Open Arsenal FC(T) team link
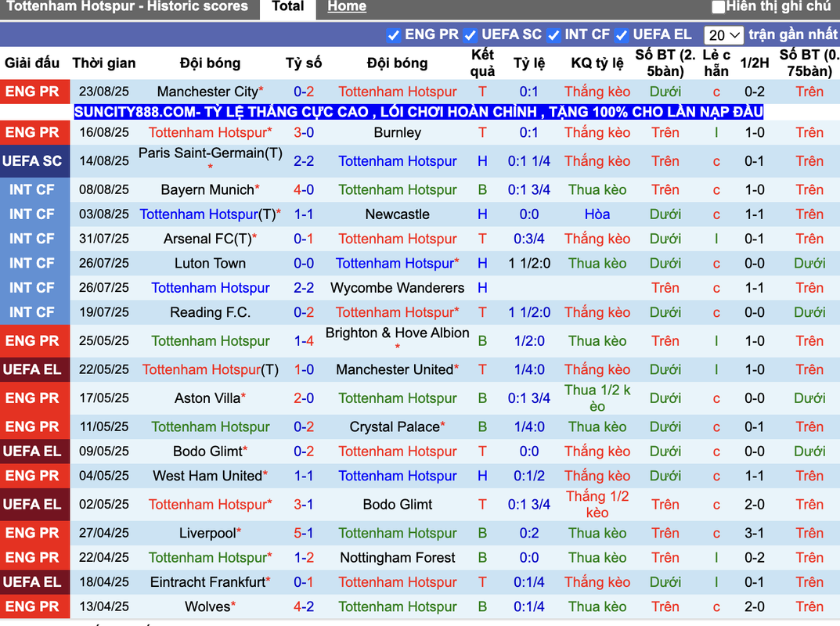The width and height of the screenshot is (840, 626). 208,239
